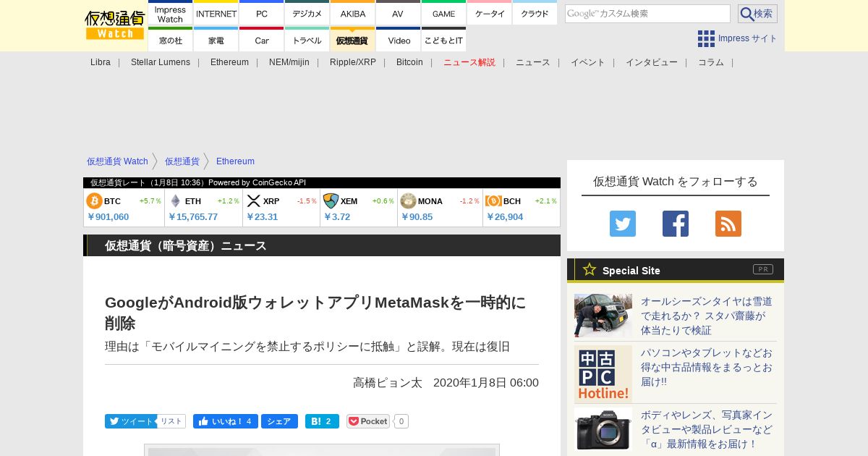Click the Special Site star icon
Screen dimensions: 868x456
pyautogui.click(x=590, y=269)
